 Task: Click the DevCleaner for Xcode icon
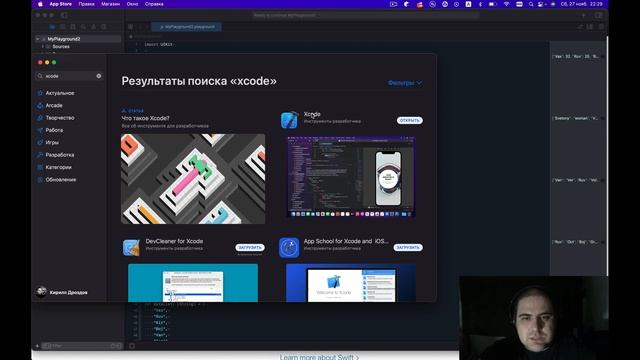pos(131,247)
